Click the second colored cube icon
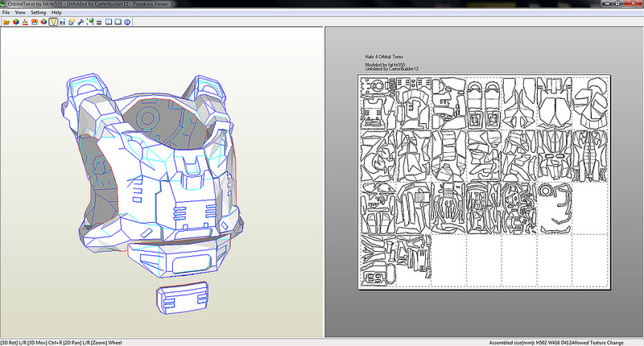This screenshot has height=346, width=644. pos(43,22)
